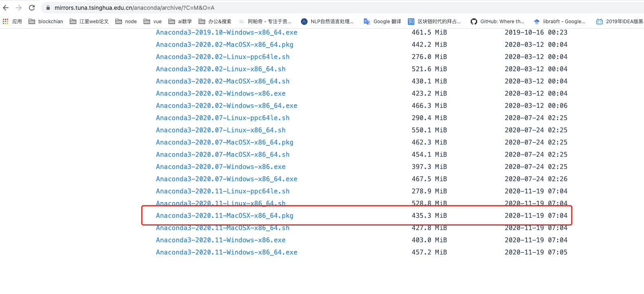
Task: Select the 2020-03-12 00:06 timestamp
Action: (x=536, y=106)
